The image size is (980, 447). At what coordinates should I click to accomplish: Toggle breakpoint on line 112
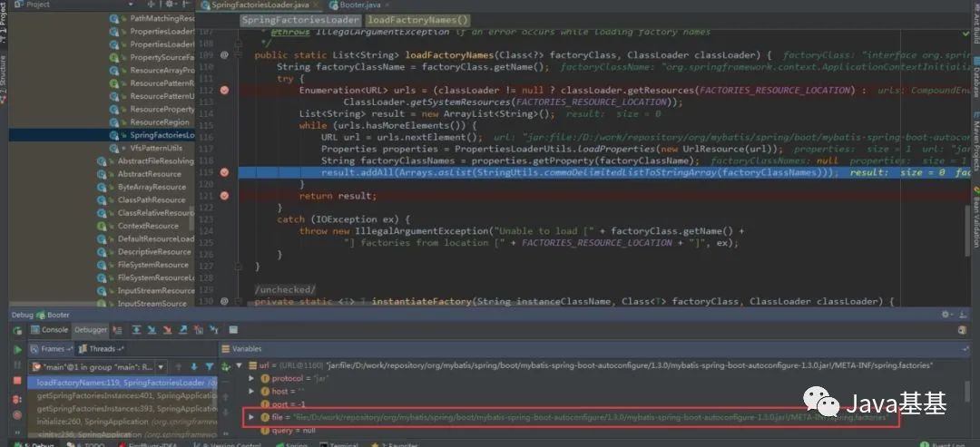click(x=224, y=90)
